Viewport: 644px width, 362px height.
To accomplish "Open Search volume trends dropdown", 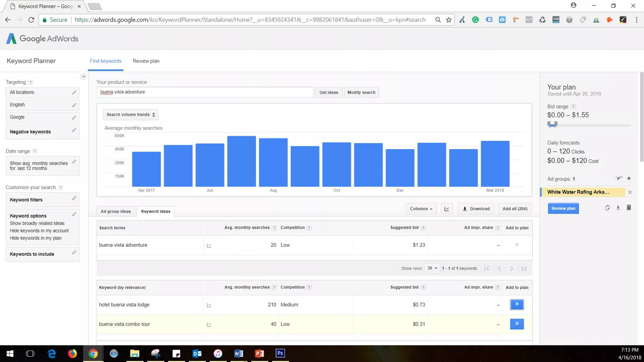I will coord(130,115).
